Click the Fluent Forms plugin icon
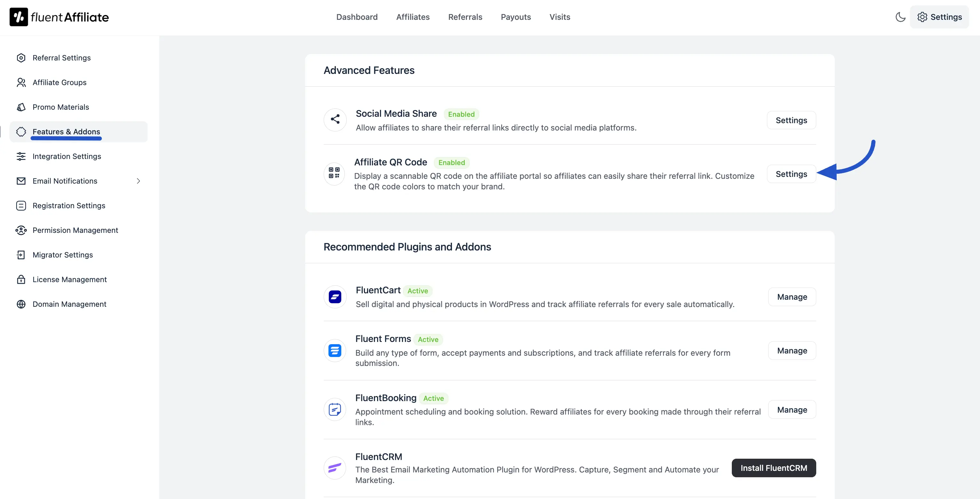The image size is (980, 499). (x=335, y=350)
